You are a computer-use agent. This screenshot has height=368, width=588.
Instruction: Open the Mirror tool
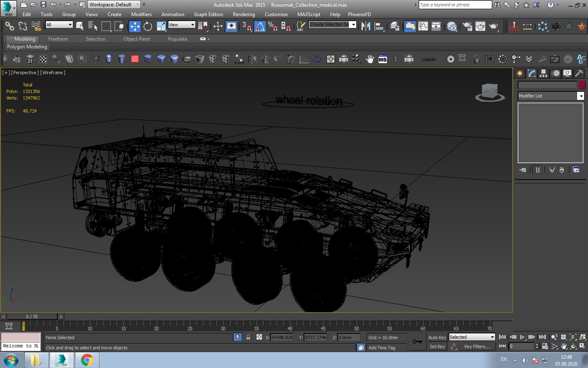366,26
